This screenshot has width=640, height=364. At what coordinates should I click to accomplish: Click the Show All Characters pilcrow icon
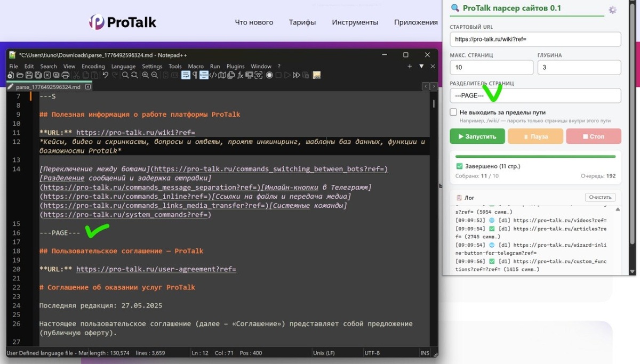pos(195,75)
